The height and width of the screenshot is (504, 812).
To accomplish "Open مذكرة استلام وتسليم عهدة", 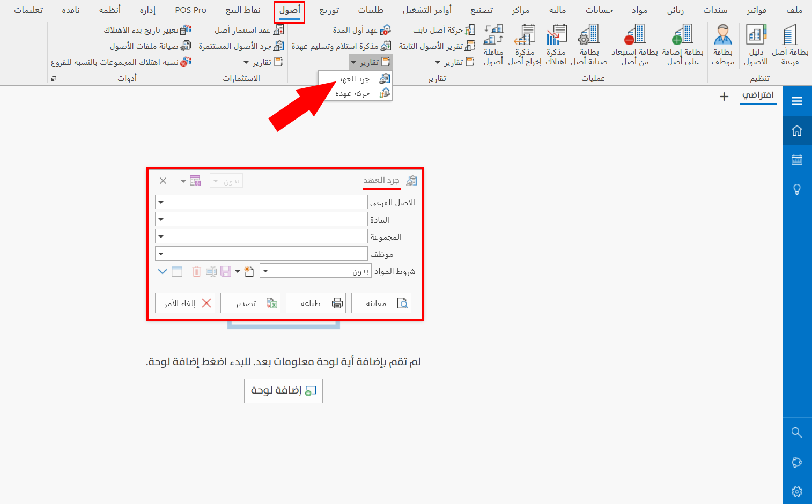I will click(341, 46).
